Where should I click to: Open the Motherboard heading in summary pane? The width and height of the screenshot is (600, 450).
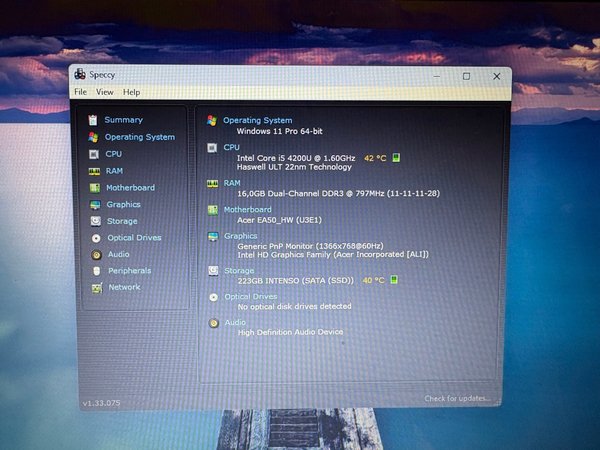pos(247,210)
